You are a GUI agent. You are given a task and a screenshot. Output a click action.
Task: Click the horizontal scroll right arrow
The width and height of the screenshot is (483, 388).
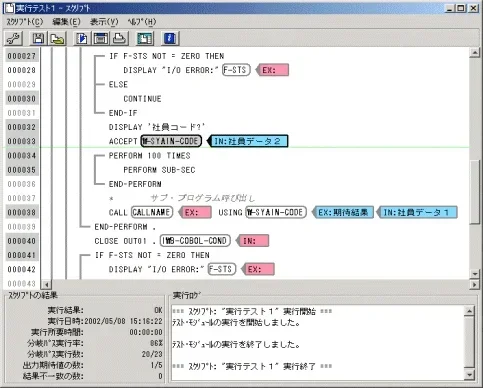(x=474, y=285)
